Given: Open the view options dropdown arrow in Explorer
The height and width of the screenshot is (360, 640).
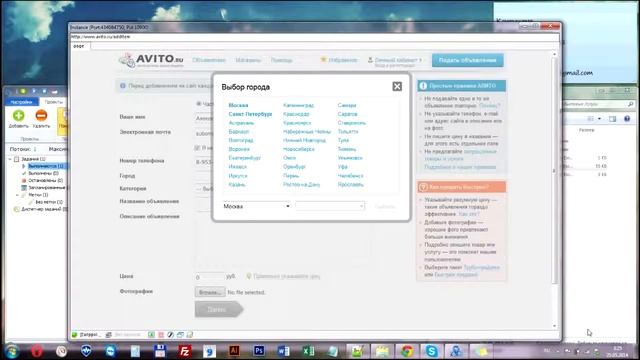Looking at the screenshot, I should [x=599, y=119].
